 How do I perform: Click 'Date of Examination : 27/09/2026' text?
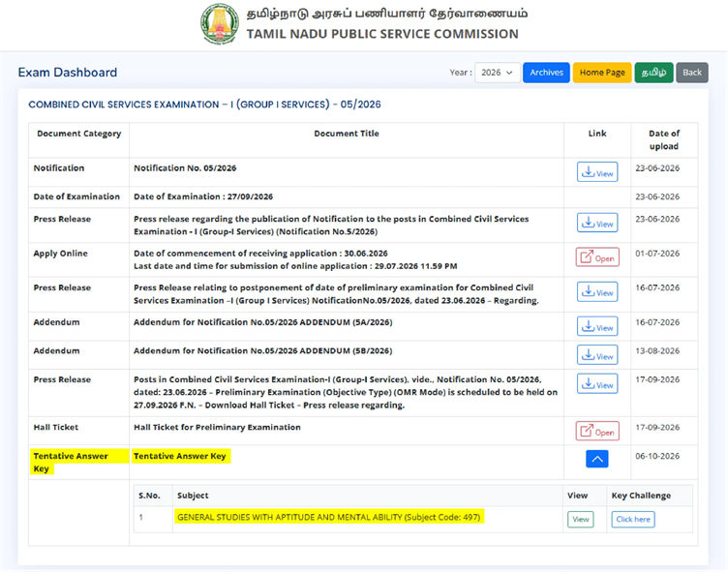point(203,196)
